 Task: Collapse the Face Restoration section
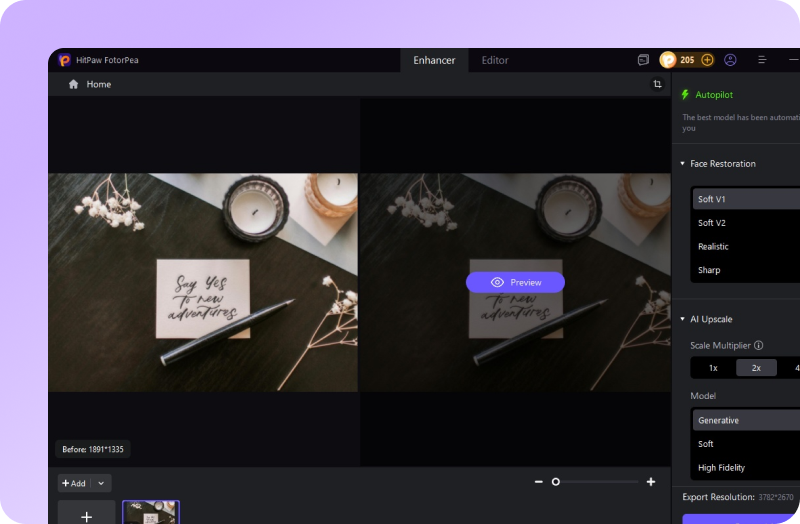coord(683,164)
